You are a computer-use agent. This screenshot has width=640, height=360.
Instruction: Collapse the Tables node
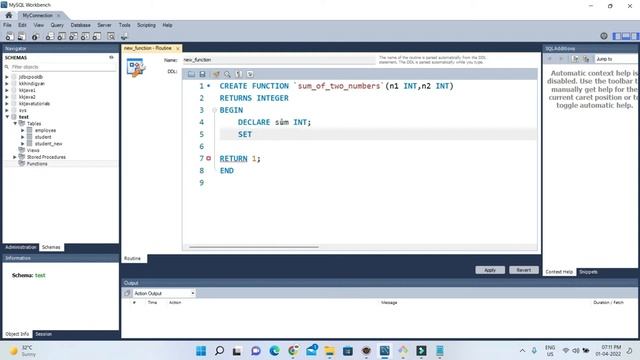coord(15,123)
